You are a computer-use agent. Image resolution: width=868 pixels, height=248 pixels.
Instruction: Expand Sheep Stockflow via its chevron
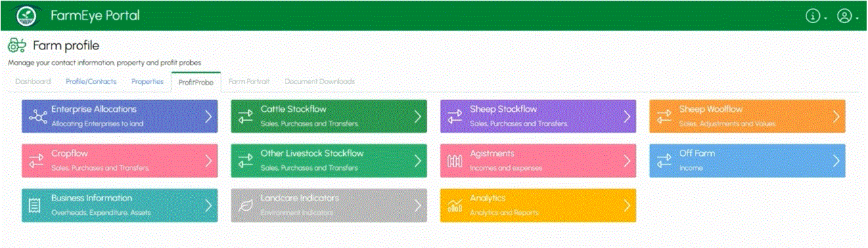point(626,117)
